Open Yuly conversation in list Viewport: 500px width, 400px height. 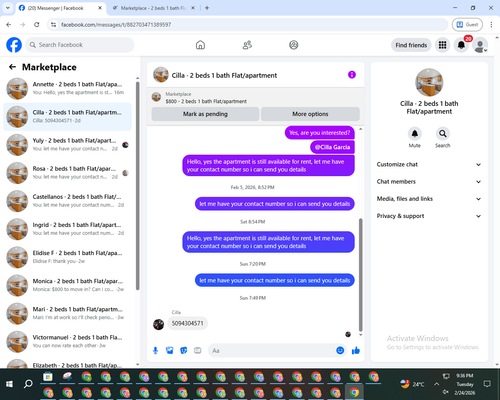(x=68, y=145)
